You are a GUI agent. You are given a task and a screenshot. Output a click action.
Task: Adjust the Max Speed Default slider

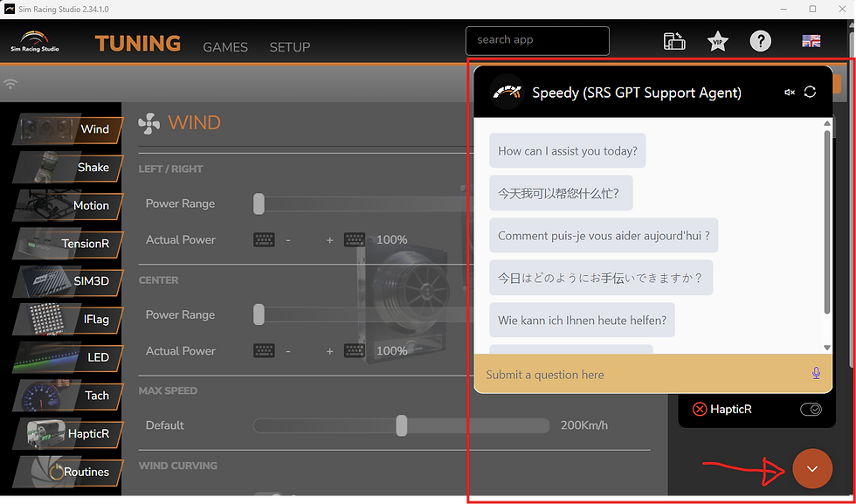[402, 425]
